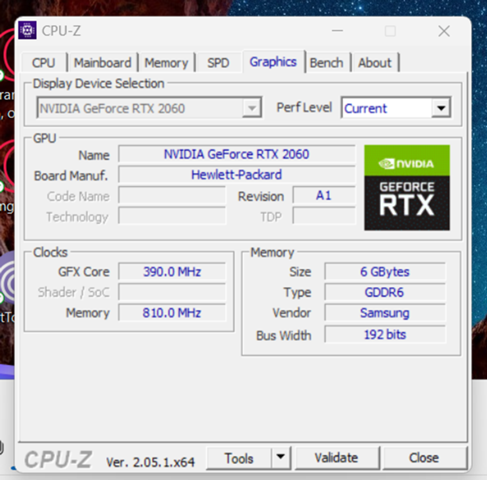Go to the Memory tab
The width and height of the screenshot is (487, 480).
tap(166, 63)
